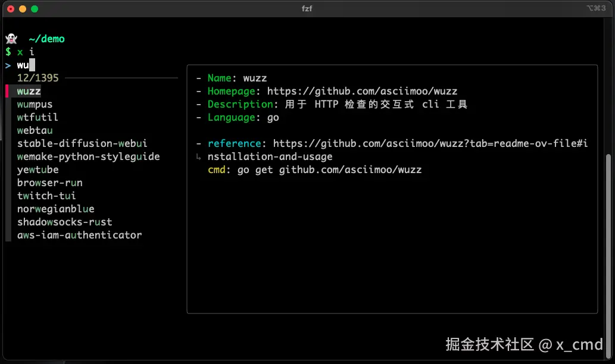Click the fzf window title

(307, 8)
